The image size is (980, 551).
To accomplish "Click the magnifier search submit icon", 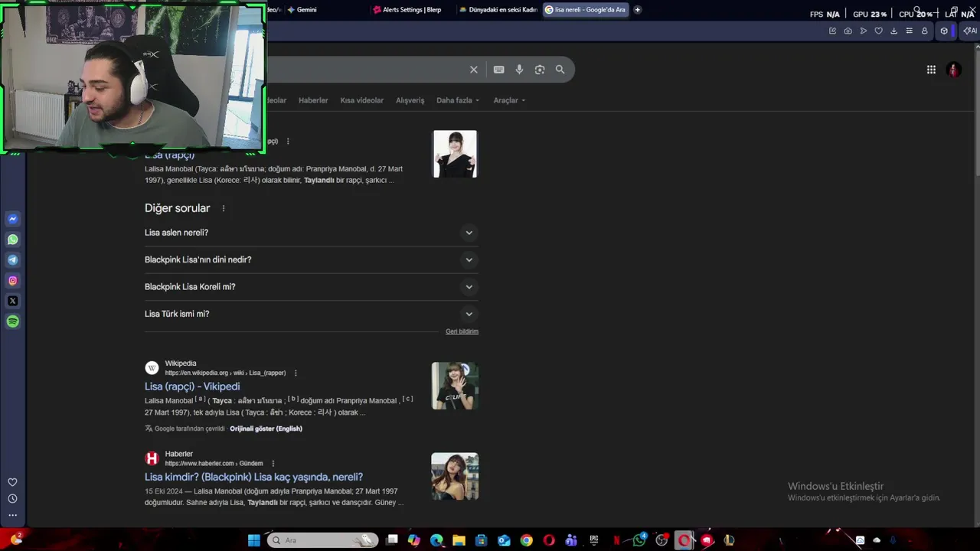I will pos(560,70).
